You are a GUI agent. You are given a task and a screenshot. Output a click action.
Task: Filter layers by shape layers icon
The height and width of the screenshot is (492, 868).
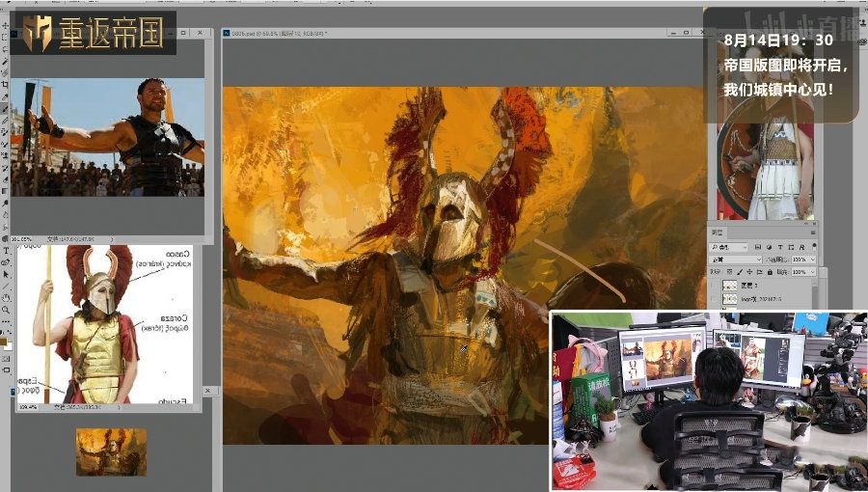(791, 247)
